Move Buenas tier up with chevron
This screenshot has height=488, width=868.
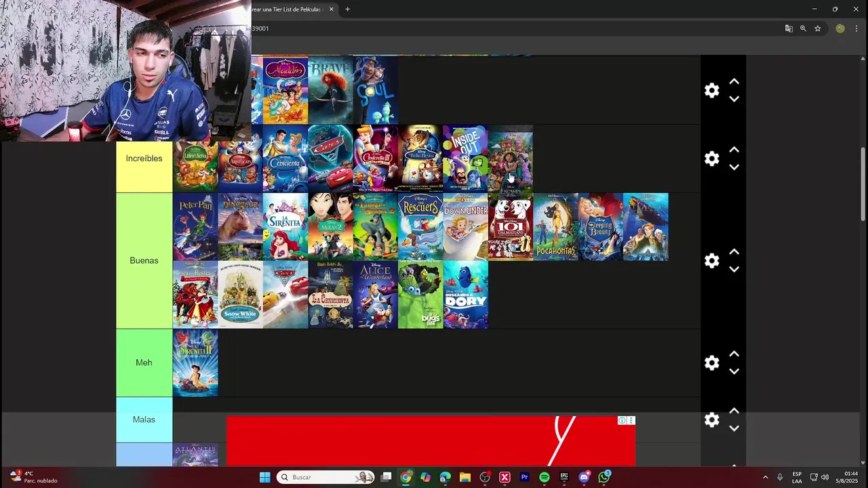[734, 251]
